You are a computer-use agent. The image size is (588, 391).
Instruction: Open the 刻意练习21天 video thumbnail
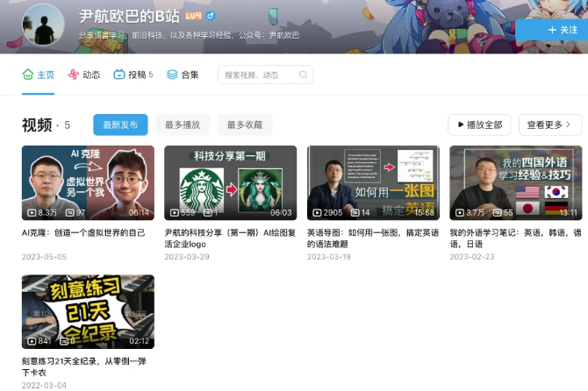pos(88,311)
